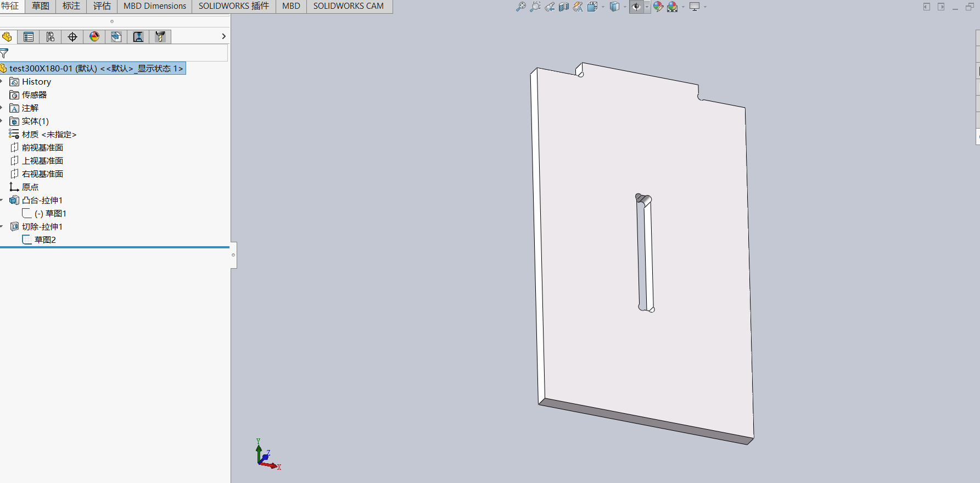Switch to the PropertyManager tab icon
Image resolution: width=980 pixels, height=483 pixels.
point(29,37)
